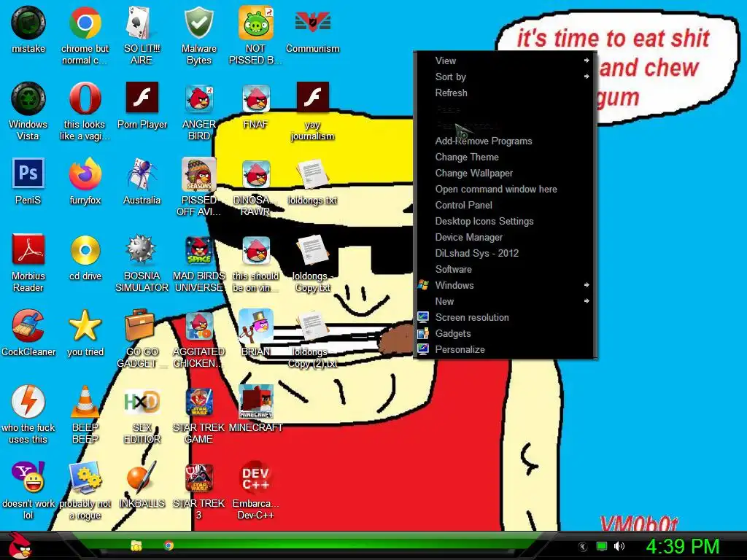
Task: Click the volume speaker tray icon
Action: [x=619, y=546]
